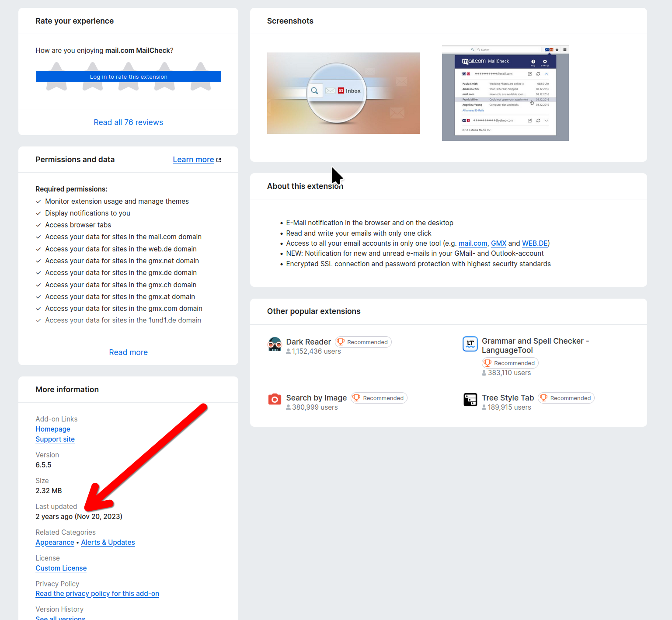Image resolution: width=672 pixels, height=620 pixels.
Task: Open the GMX link in description
Action: click(x=498, y=244)
